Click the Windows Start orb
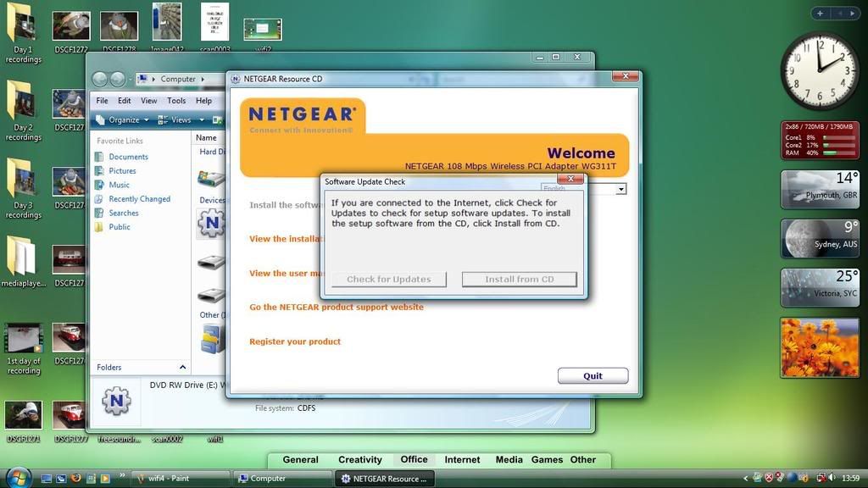This screenshot has height=488, width=868. coord(17,477)
